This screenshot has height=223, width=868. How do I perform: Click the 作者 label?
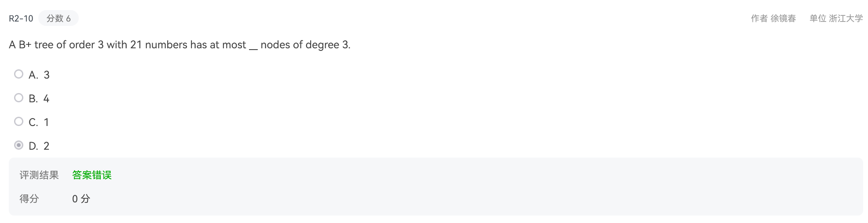pos(759,18)
